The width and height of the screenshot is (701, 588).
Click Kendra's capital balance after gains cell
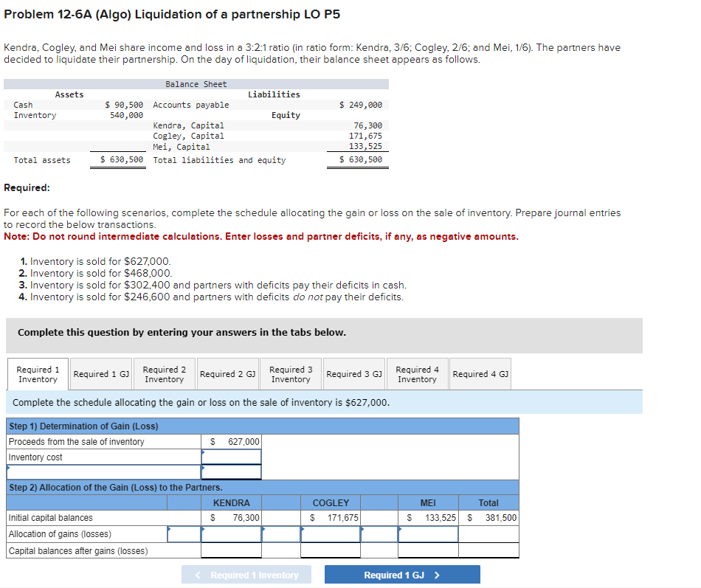[x=232, y=549]
